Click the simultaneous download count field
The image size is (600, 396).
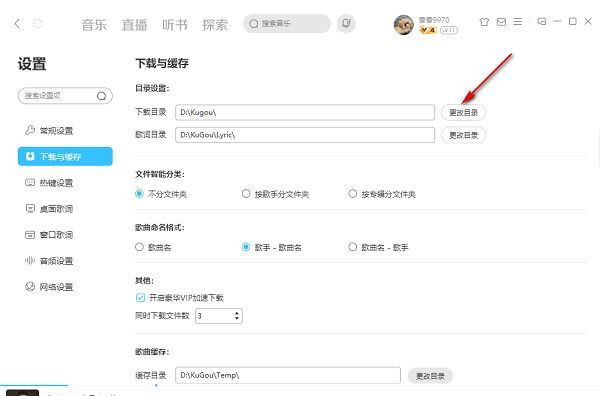point(218,316)
